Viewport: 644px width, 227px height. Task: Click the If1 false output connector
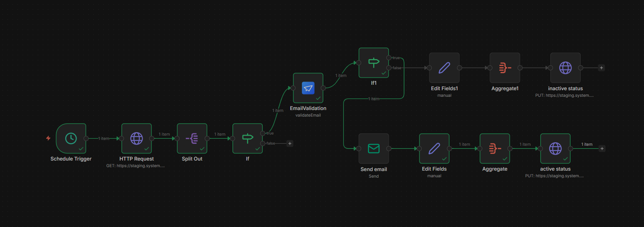tap(389, 68)
